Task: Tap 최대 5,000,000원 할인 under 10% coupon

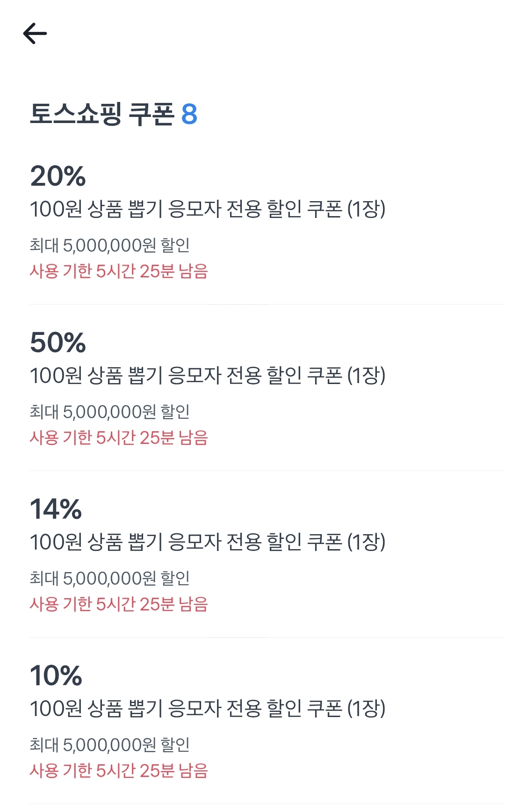Action: [x=110, y=745]
